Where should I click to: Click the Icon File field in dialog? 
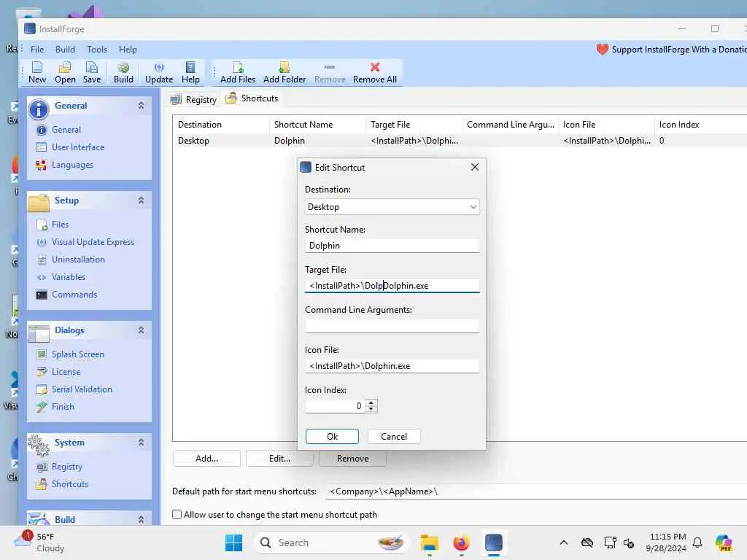click(392, 366)
